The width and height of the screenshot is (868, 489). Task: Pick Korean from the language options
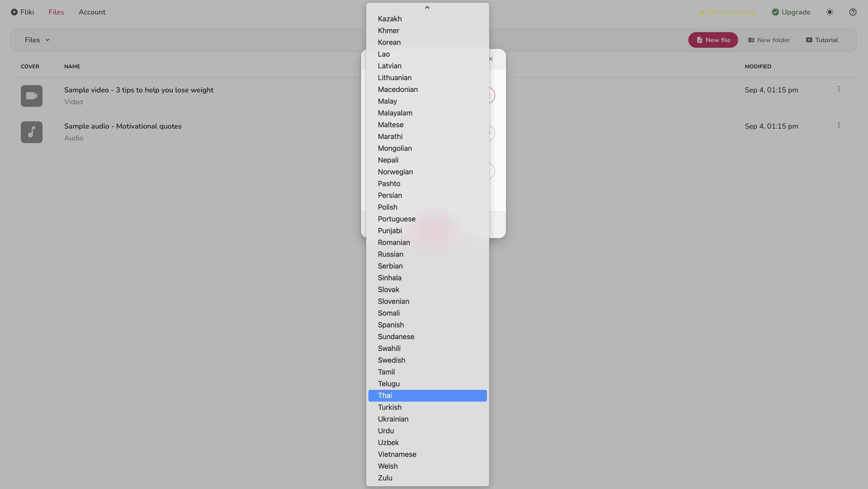point(389,42)
